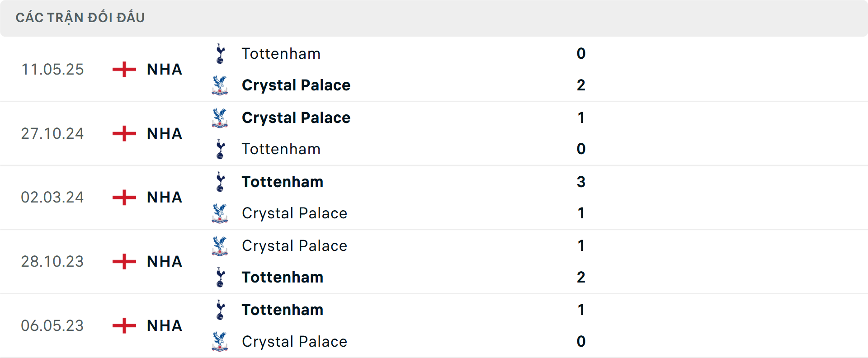Select the Tottenham crest from the 02.03.24 match
The image size is (868, 358).
(x=220, y=182)
